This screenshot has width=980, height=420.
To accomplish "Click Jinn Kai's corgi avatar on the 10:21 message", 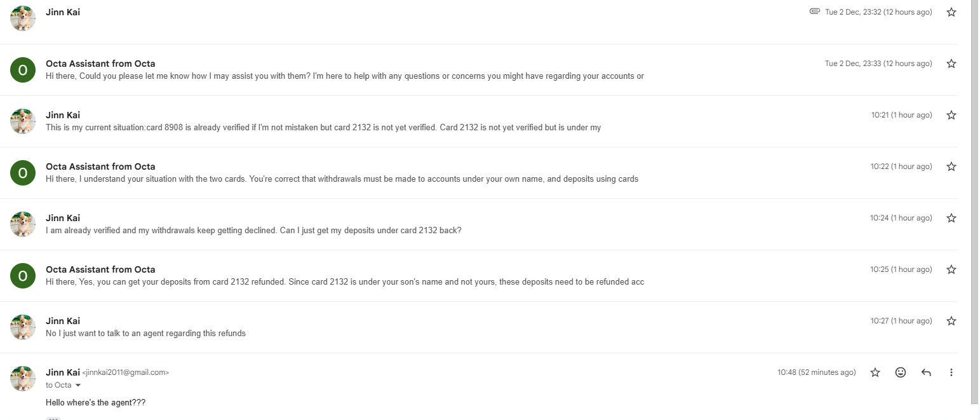I will click(23, 121).
